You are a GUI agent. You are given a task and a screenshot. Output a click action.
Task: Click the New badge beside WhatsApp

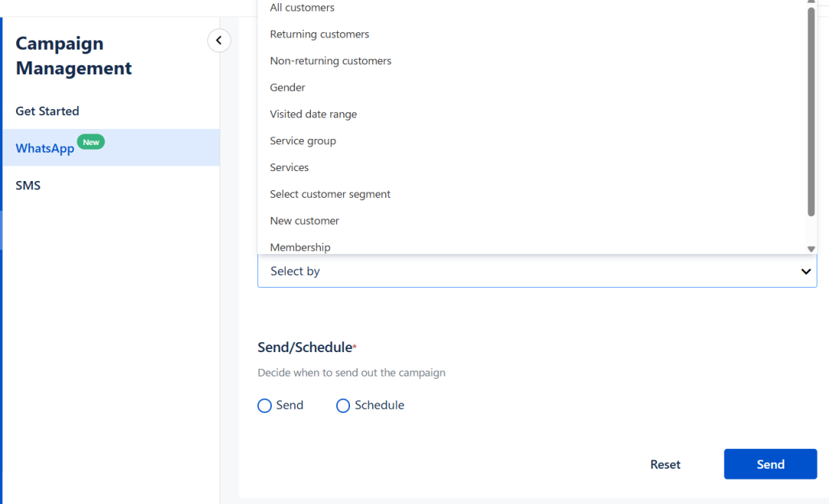pos(91,142)
